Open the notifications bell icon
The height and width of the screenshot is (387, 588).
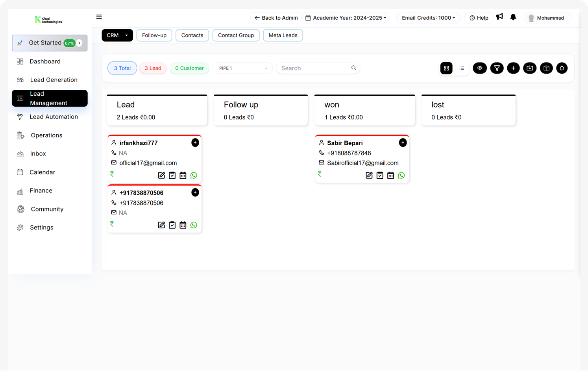point(513,17)
